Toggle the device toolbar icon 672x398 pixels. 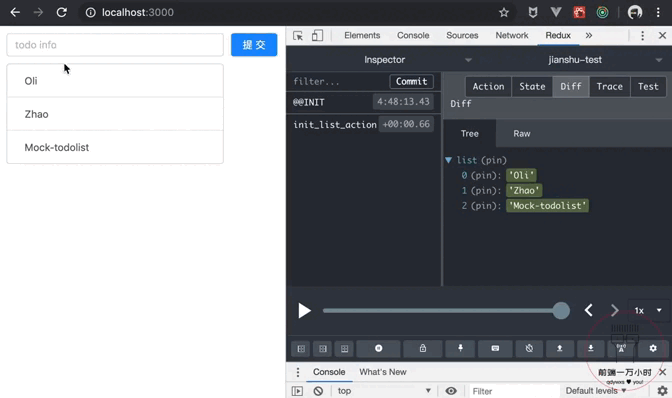coord(317,36)
